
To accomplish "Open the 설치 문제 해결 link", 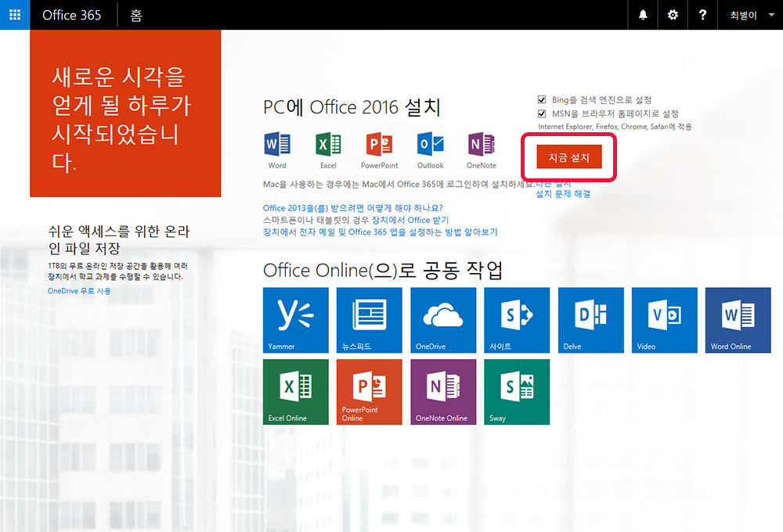I will coord(563,194).
